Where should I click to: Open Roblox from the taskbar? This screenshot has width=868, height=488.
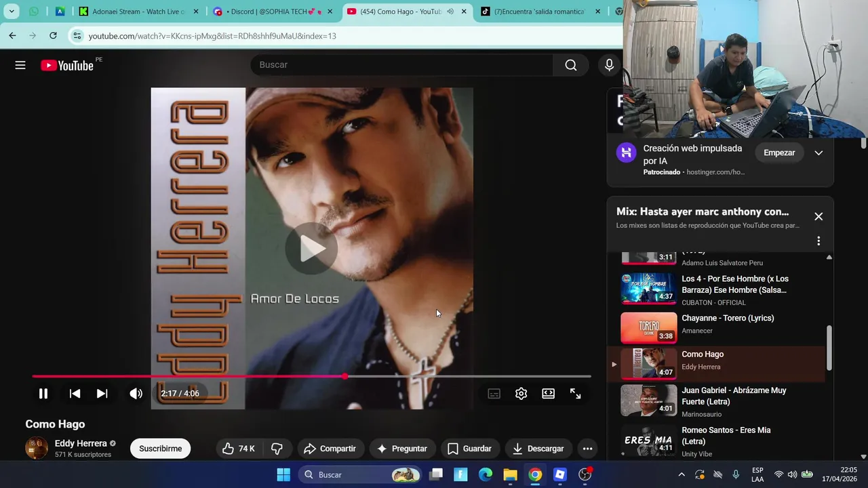tap(560, 474)
